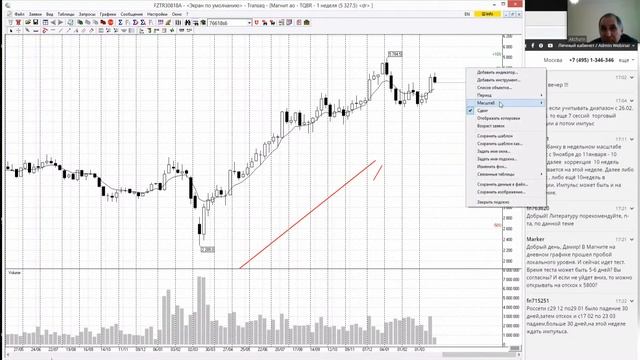The height and width of the screenshot is (360, 640).
Task: Select the arrow pointer drawing tool
Action: pyautogui.click(x=11, y=31)
